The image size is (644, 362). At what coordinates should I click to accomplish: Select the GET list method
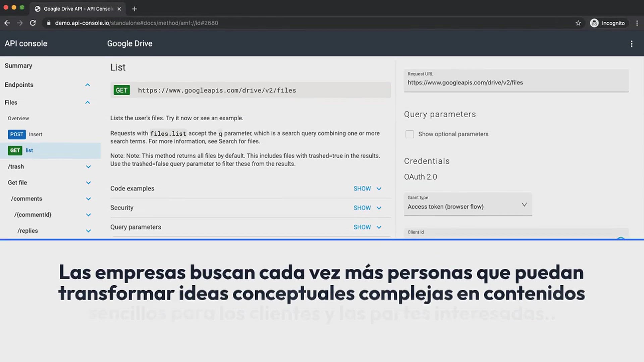(x=50, y=150)
